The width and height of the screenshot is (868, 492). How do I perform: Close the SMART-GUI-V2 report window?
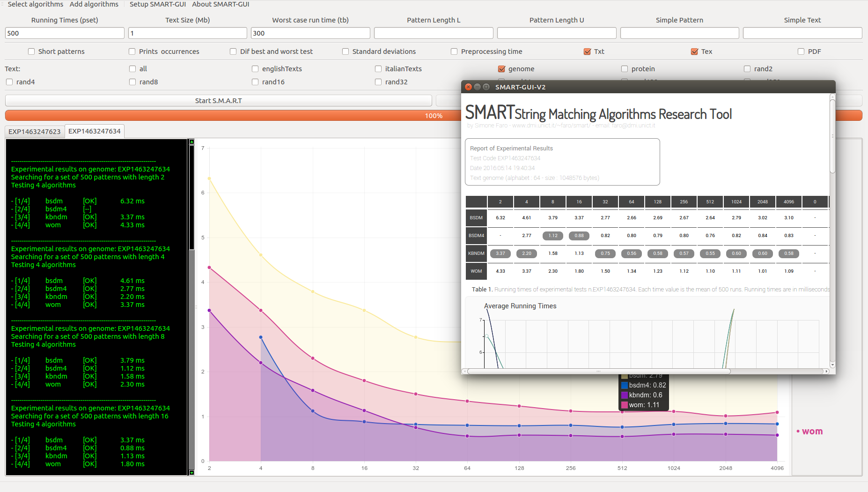(468, 87)
